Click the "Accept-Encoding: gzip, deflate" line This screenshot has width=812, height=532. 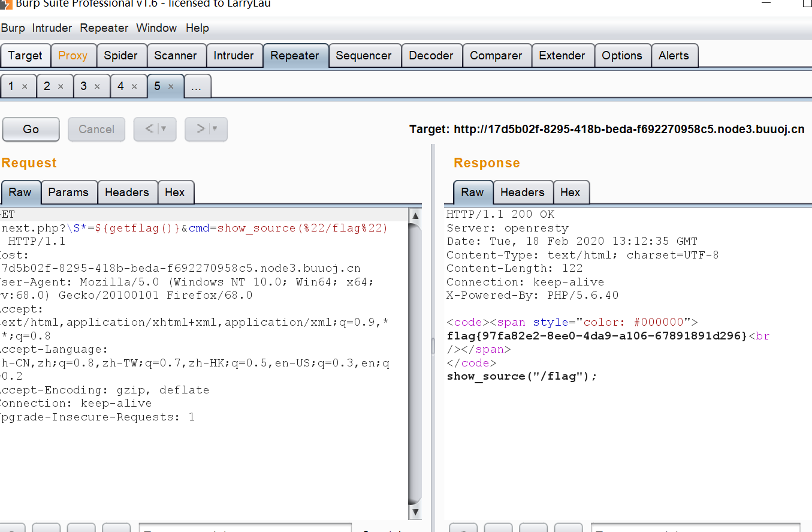click(105, 390)
